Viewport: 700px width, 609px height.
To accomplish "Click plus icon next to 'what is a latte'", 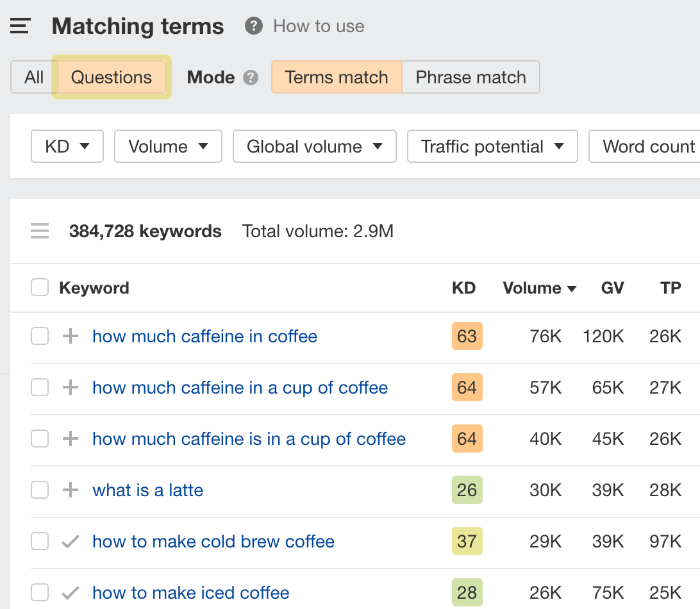I will 71,490.
